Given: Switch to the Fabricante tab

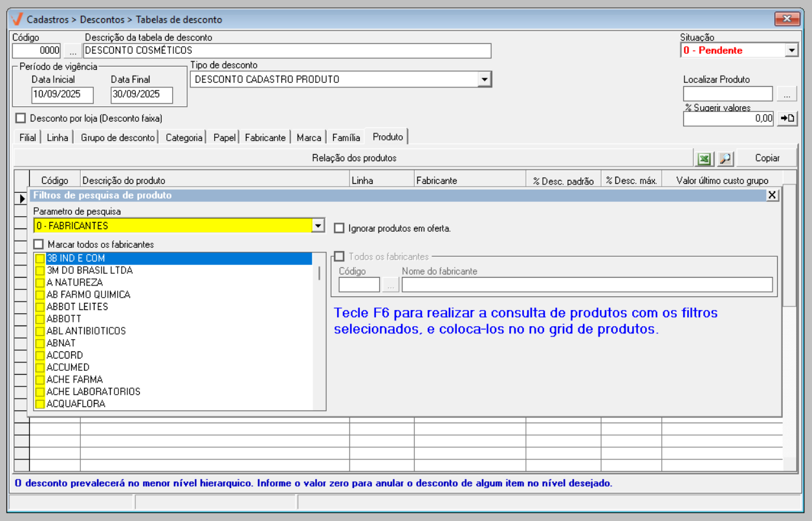Looking at the screenshot, I should (x=265, y=138).
